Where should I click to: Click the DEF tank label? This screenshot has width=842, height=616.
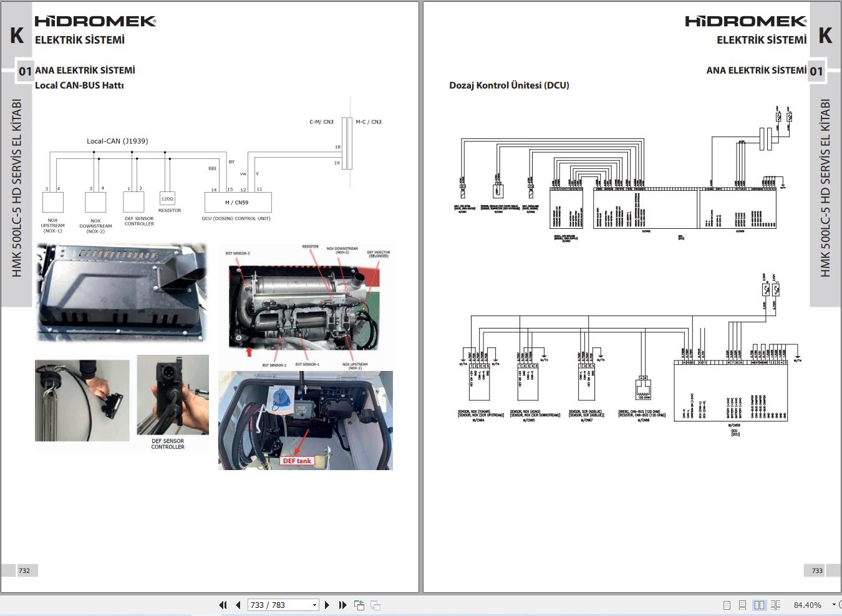point(297,461)
